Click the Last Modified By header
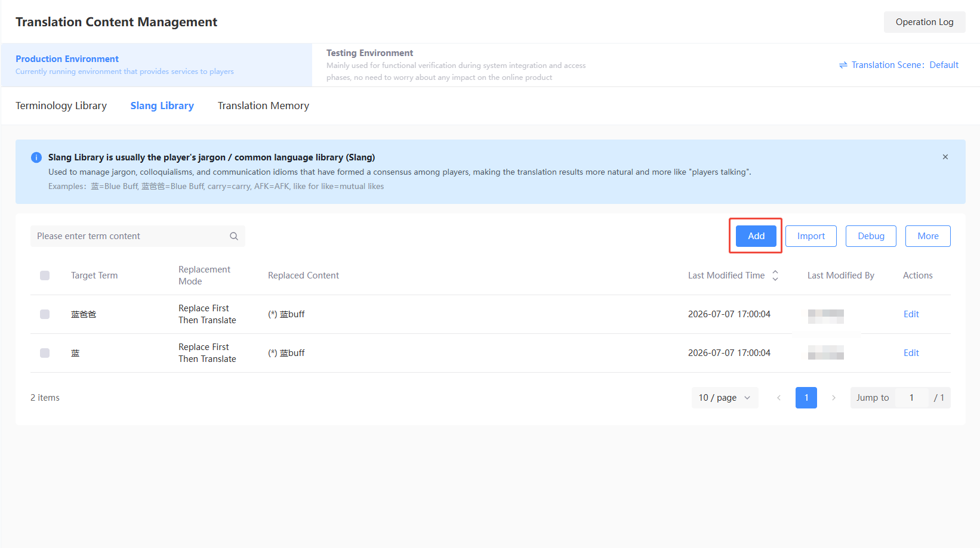The image size is (980, 548). click(x=840, y=275)
